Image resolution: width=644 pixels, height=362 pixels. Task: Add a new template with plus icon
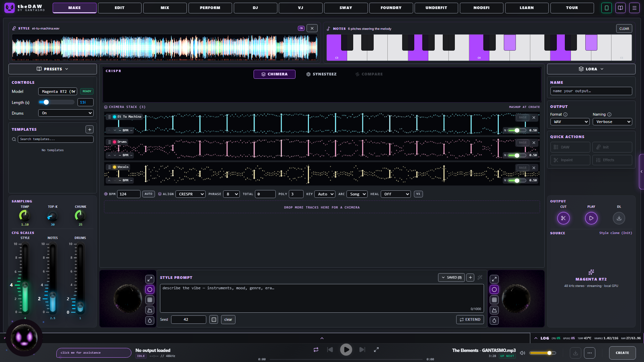[90, 129]
